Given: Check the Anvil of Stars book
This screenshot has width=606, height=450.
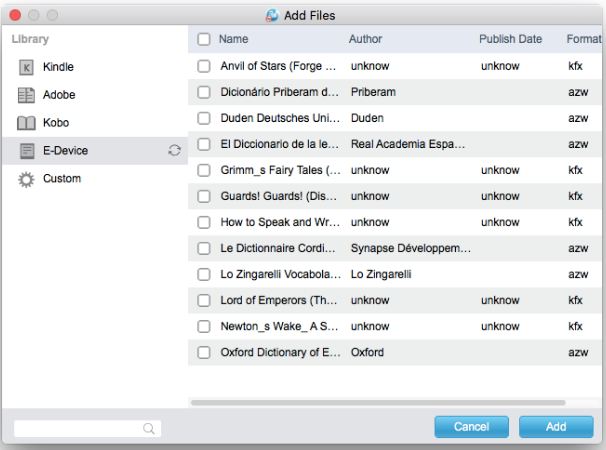Looking at the screenshot, I should (x=203, y=67).
